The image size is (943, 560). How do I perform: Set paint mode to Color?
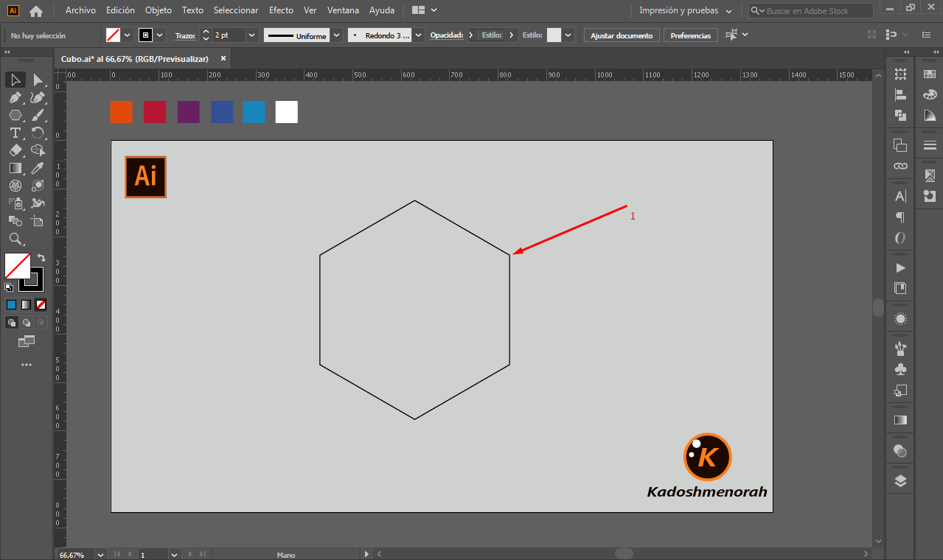11,304
